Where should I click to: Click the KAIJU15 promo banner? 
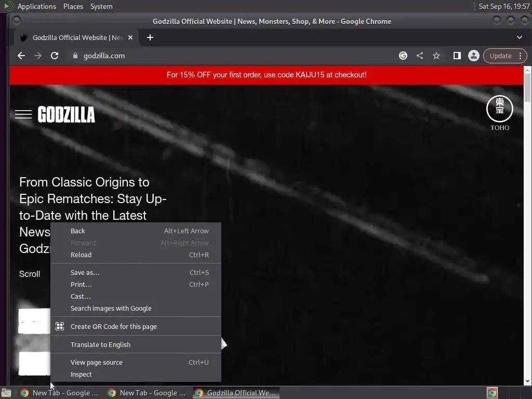[x=267, y=75]
